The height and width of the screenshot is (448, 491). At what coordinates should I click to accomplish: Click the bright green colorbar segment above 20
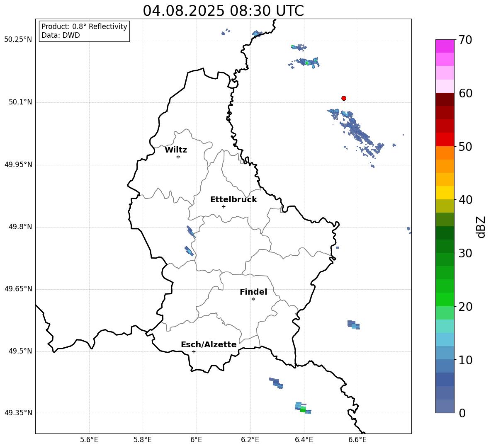tap(445, 299)
